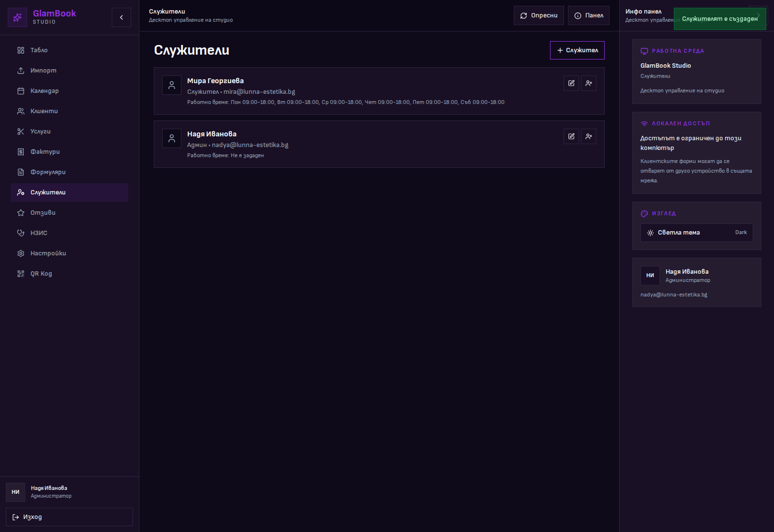Log out with the Изход button

tap(69, 517)
